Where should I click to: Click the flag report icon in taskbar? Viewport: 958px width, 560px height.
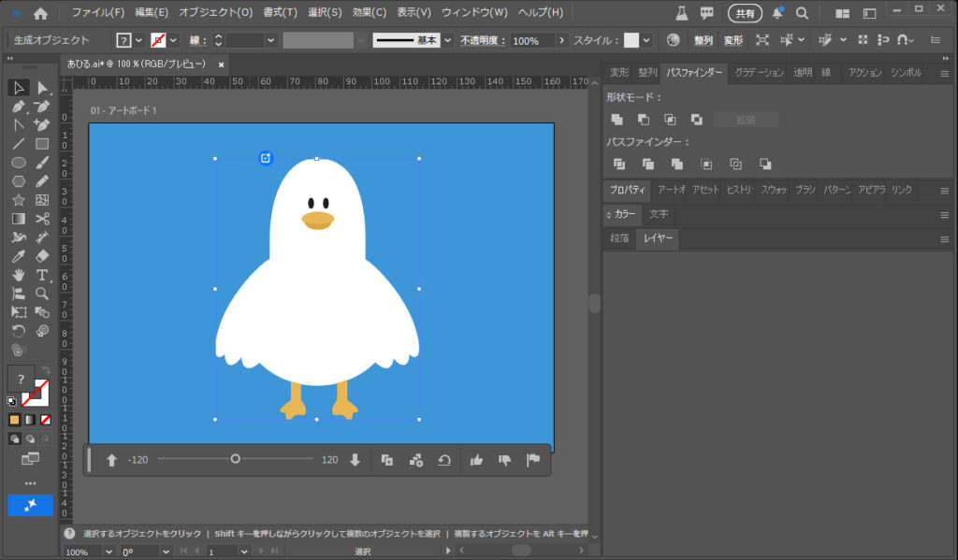tap(533, 460)
